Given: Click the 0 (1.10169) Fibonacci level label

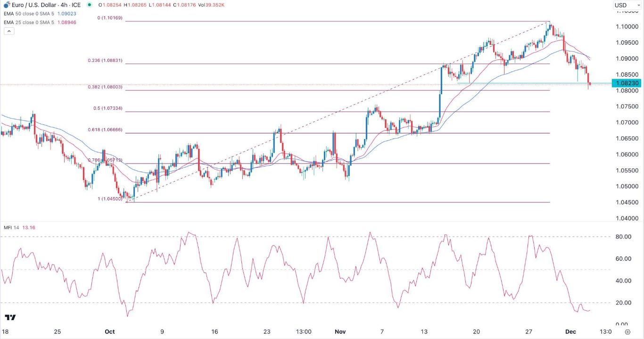Looking at the screenshot, I should click(109, 18).
